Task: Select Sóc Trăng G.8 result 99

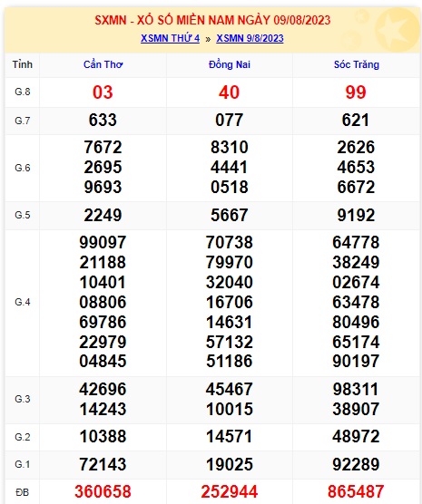Action: [356, 92]
